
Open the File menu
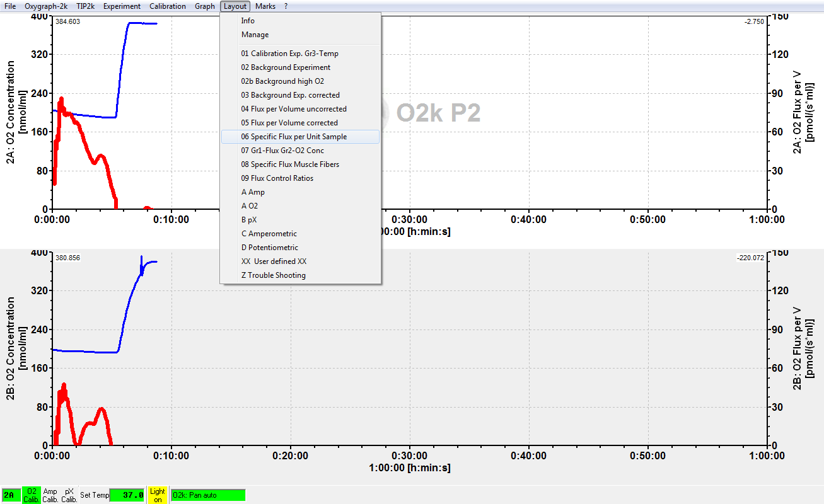(x=10, y=6)
